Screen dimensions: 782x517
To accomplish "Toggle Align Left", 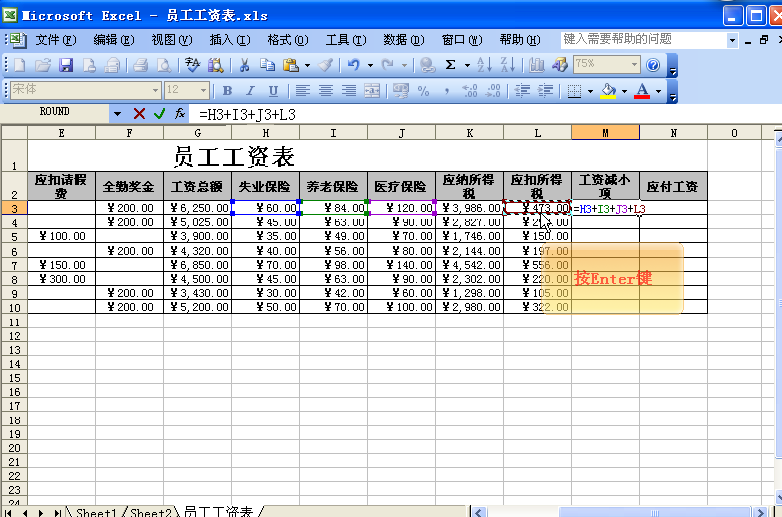I will click(302, 91).
